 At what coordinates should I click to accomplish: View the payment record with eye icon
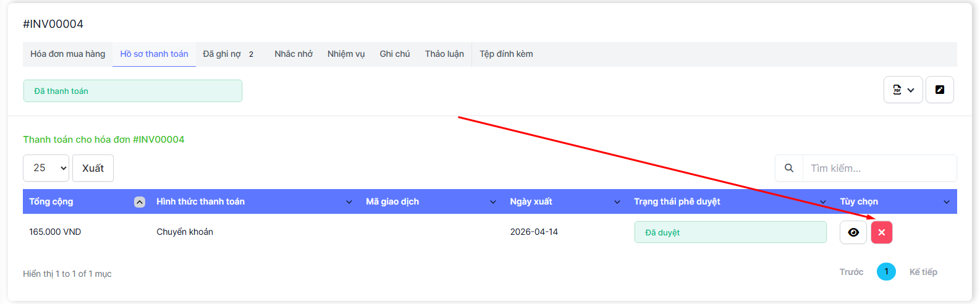tap(853, 232)
